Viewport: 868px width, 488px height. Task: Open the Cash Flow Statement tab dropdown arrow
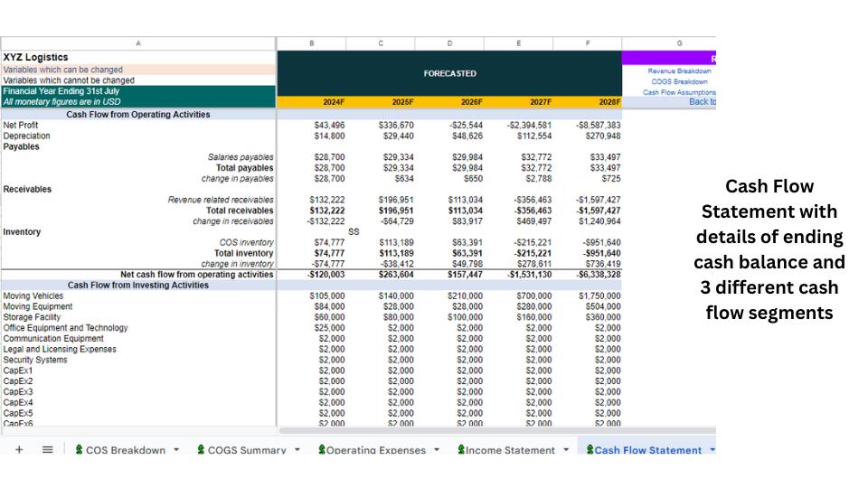(712, 449)
